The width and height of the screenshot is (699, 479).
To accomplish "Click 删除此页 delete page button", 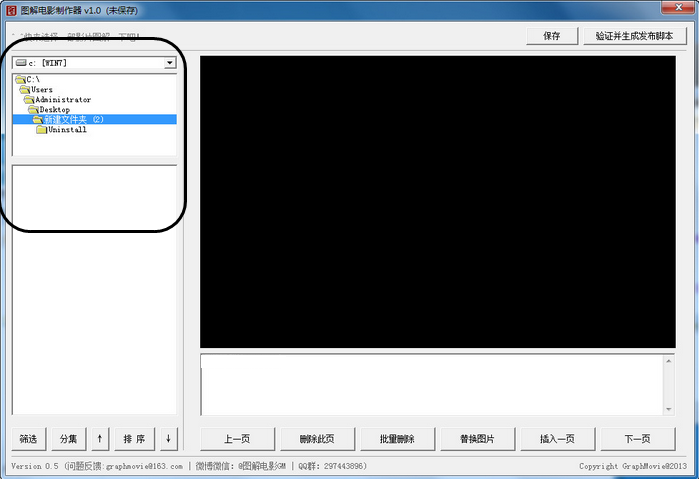I will [x=317, y=439].
